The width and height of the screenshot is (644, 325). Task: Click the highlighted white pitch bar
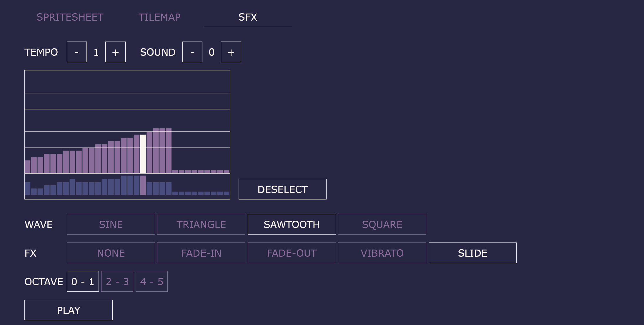143,154
